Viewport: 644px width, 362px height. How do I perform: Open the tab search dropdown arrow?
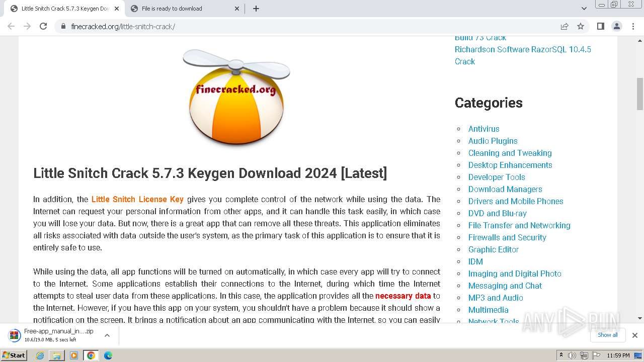coord(584,9)
